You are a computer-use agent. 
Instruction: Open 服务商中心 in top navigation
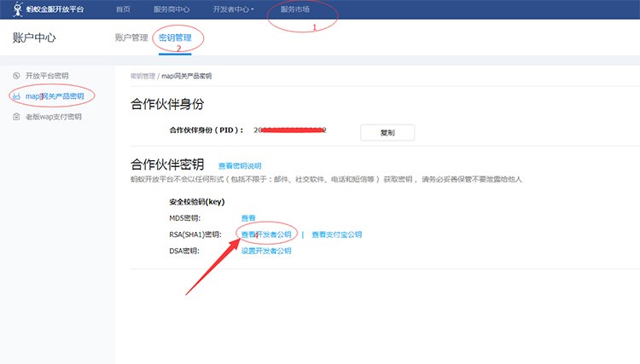[172, 9]
